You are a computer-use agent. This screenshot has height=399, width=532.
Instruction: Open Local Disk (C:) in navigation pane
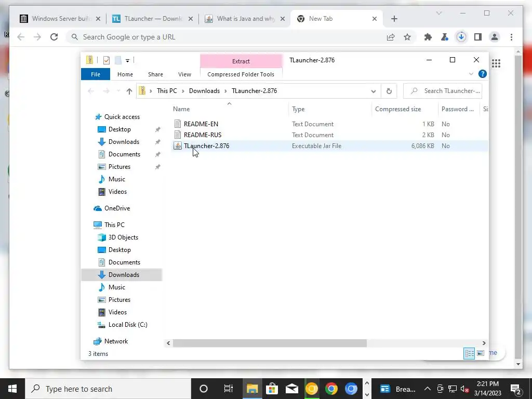click(128, 325)
